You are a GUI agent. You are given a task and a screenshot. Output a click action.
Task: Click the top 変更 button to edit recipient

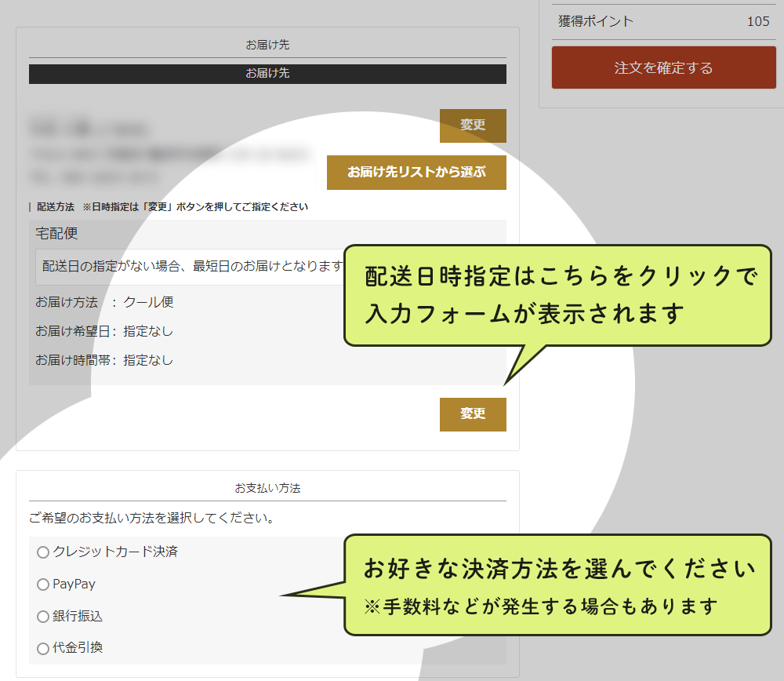pyautogui.click(x=473, y=126)
